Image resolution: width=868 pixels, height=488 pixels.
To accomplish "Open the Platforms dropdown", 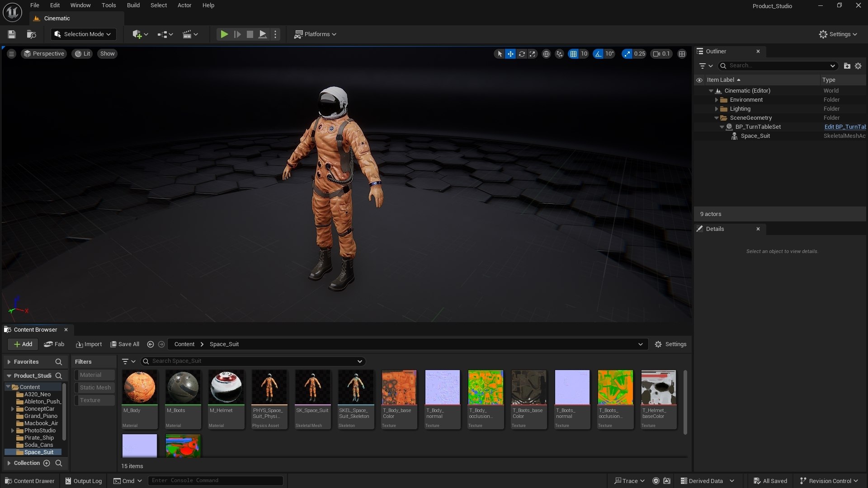I will [x=315, y=34].
